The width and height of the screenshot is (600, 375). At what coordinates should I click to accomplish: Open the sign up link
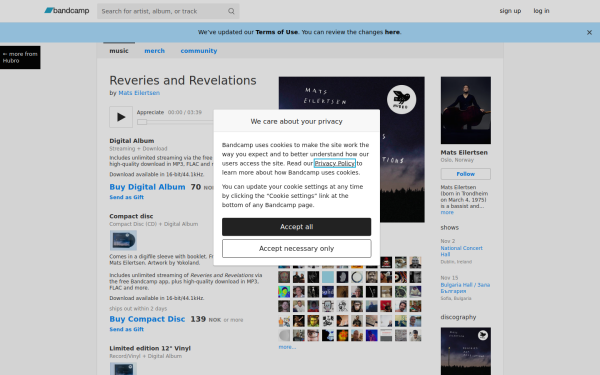pos(510,11)
